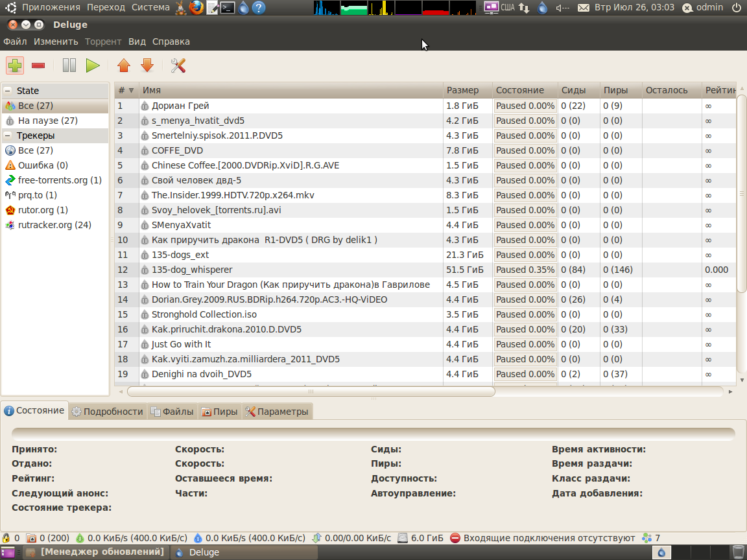Click the text editor panel icon
This screenshot has width=747, height=560.
[x=213, y=7]
